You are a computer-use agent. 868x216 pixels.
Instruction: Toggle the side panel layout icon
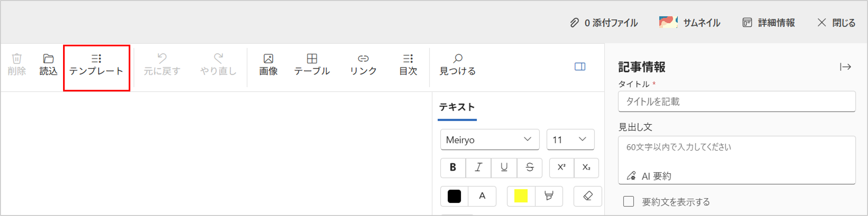click(580, 67)
